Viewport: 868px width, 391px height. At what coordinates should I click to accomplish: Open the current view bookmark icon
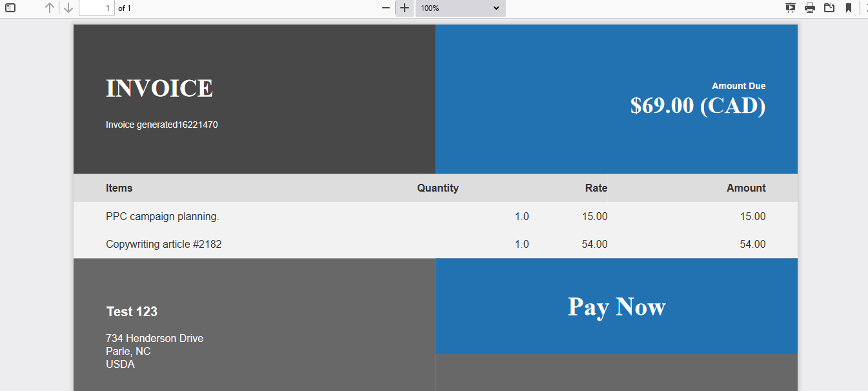point(849,8)
